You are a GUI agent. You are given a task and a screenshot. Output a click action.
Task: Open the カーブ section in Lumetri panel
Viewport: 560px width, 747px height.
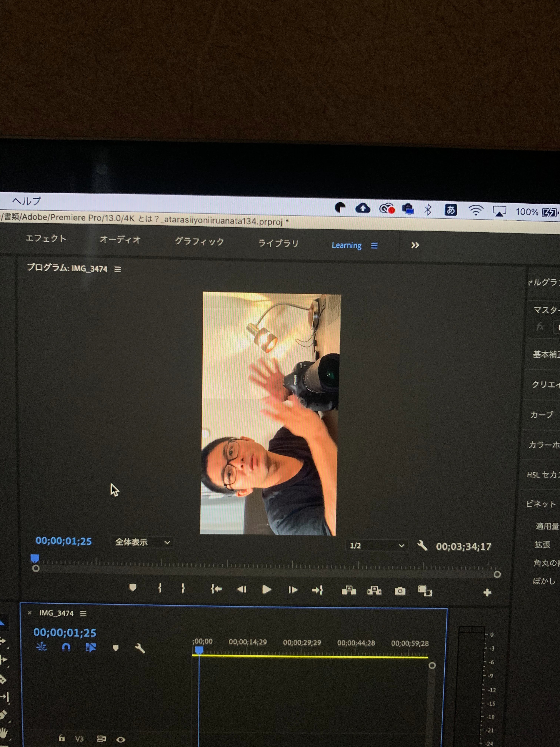click(x=541, y=415)
